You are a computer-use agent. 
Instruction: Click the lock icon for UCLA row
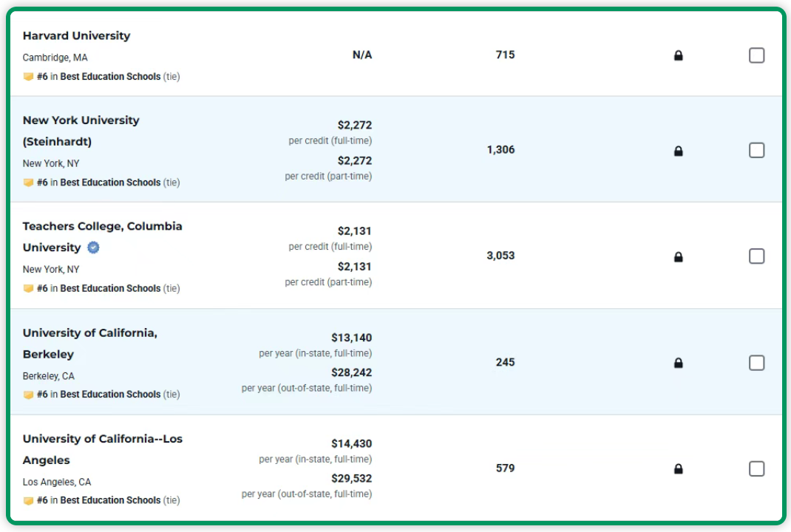click(x=678, y=468)
